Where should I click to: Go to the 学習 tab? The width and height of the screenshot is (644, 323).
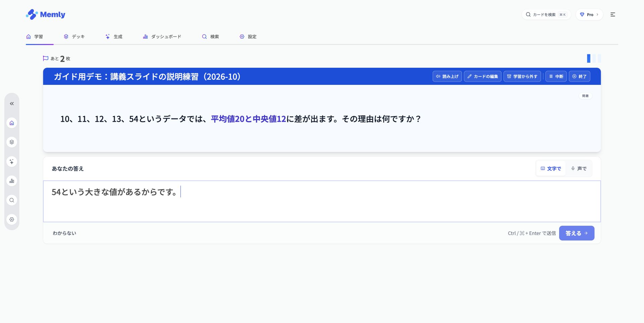[x=35, y=37]
